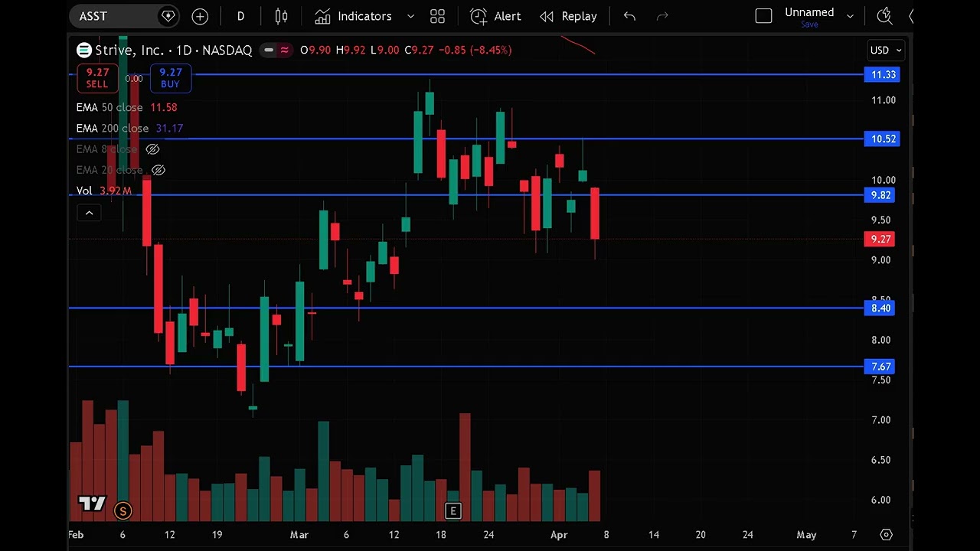980x551 pixels.
Task: Expand the indicators favorites chevron
Action: (410, 16)
